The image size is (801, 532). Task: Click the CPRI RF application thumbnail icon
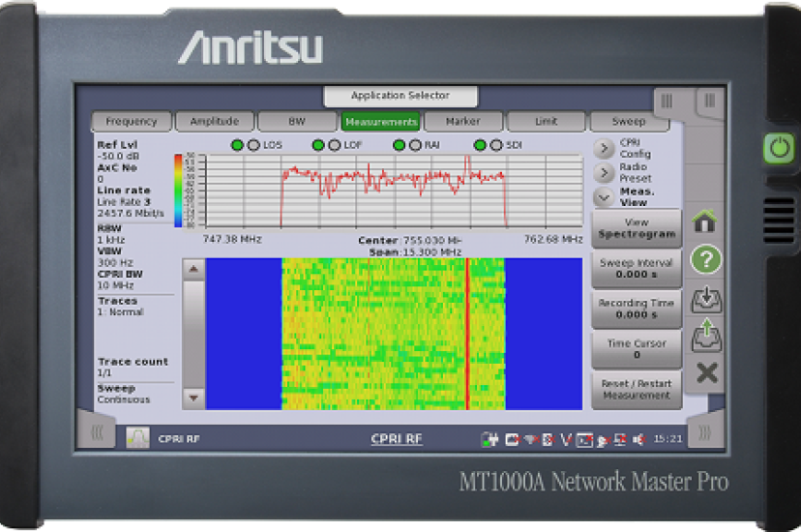138,438
